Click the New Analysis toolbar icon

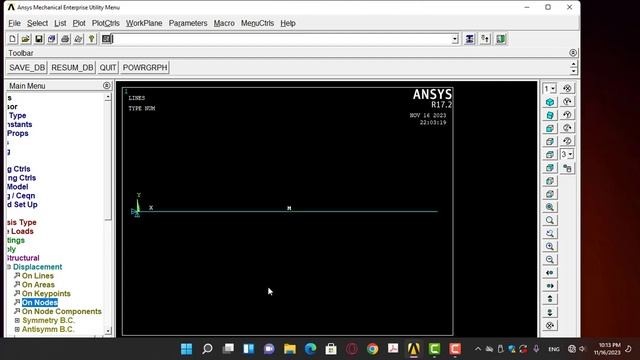(12, 39)
